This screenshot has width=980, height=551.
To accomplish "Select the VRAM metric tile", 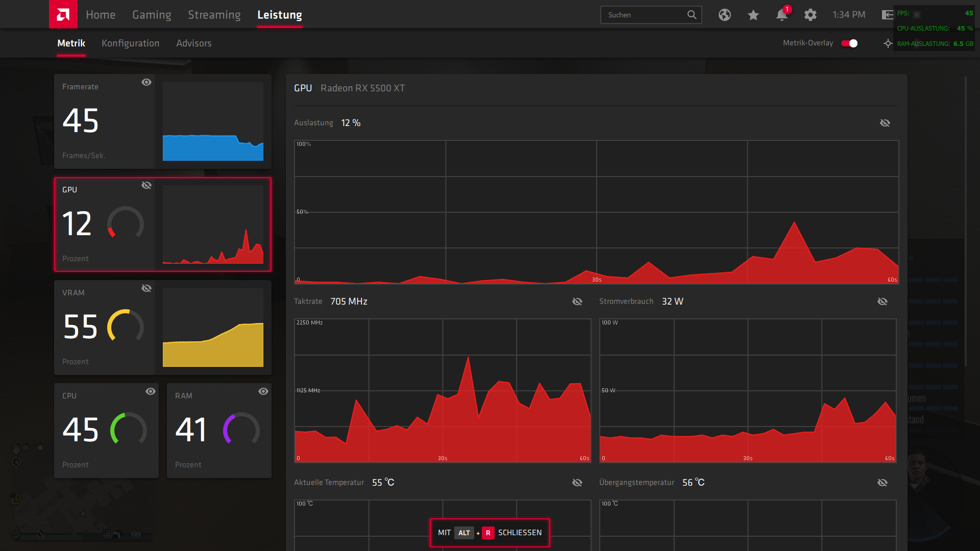I will 162,328.
